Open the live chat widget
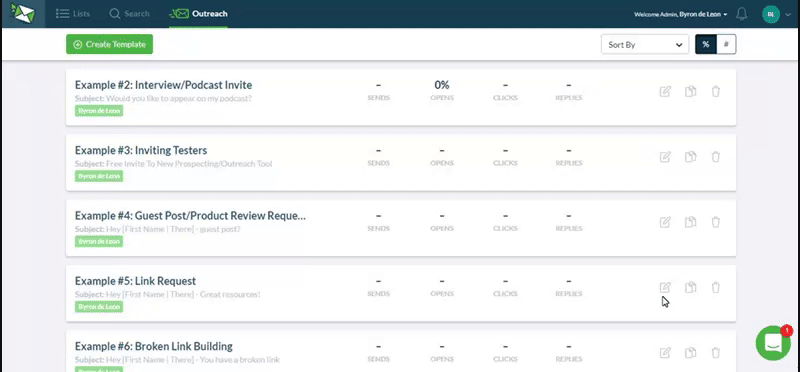 point(773,343)
